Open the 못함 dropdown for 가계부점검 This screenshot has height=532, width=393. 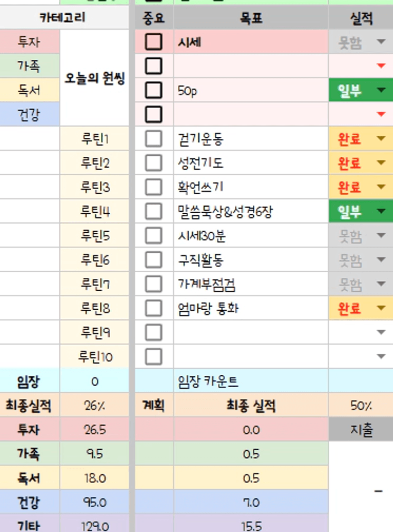coord(381,284)
